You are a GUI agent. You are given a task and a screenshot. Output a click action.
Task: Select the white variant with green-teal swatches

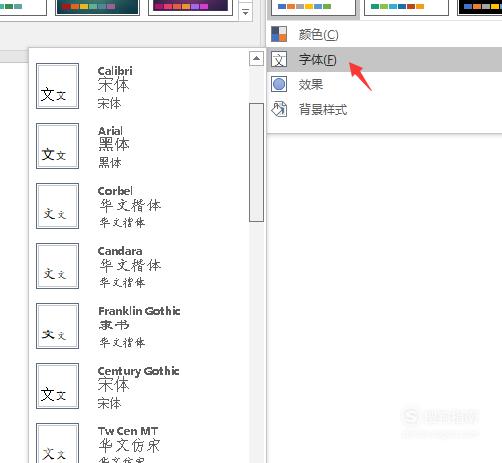coord(406,8)
